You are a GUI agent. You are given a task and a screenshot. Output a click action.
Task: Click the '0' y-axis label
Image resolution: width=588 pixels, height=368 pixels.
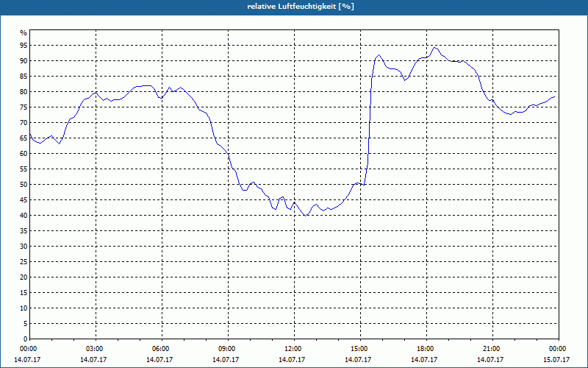(x=25, y=339)
